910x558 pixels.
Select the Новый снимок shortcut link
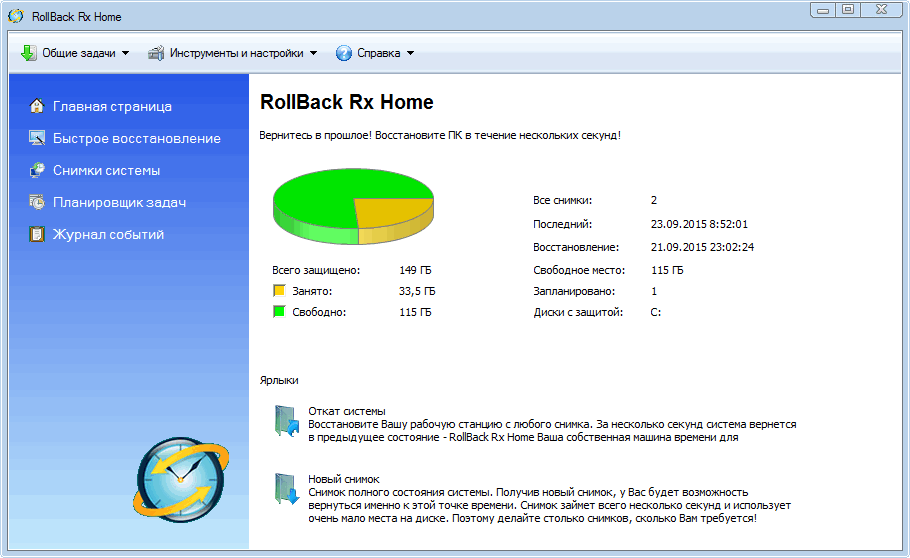click(344, 479)
